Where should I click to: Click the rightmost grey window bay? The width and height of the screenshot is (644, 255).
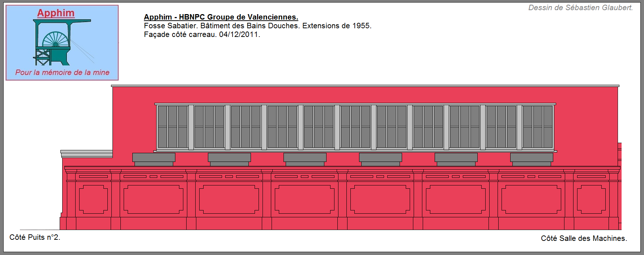538,127
